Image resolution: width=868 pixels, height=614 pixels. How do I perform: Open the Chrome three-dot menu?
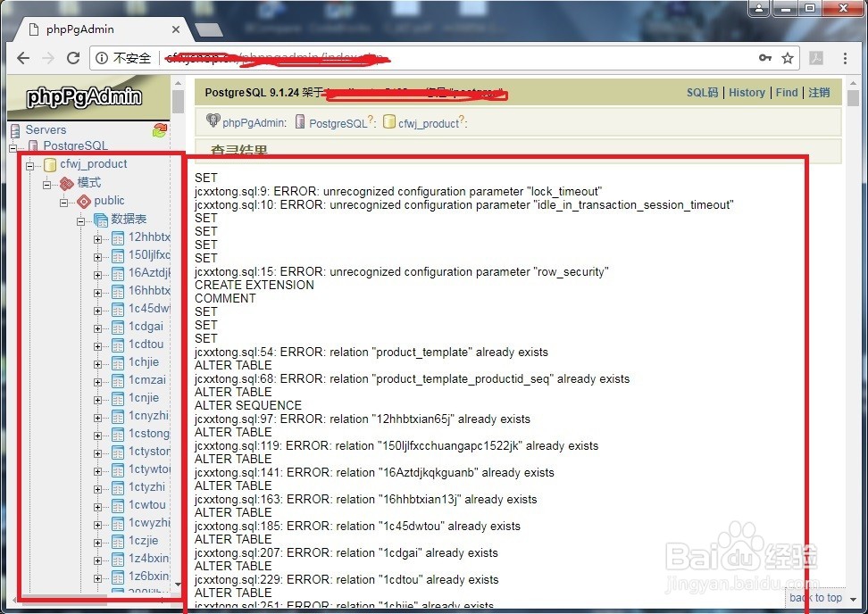(845, 57)
